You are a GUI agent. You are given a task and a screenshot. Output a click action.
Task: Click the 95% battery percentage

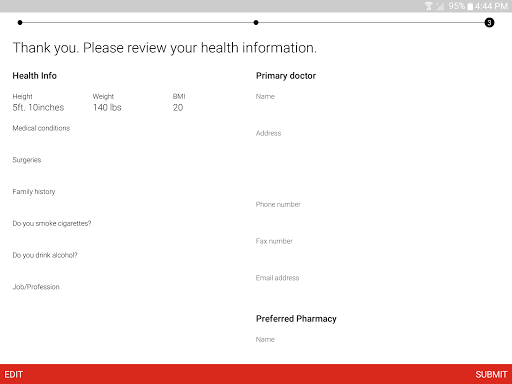[457, 6]
